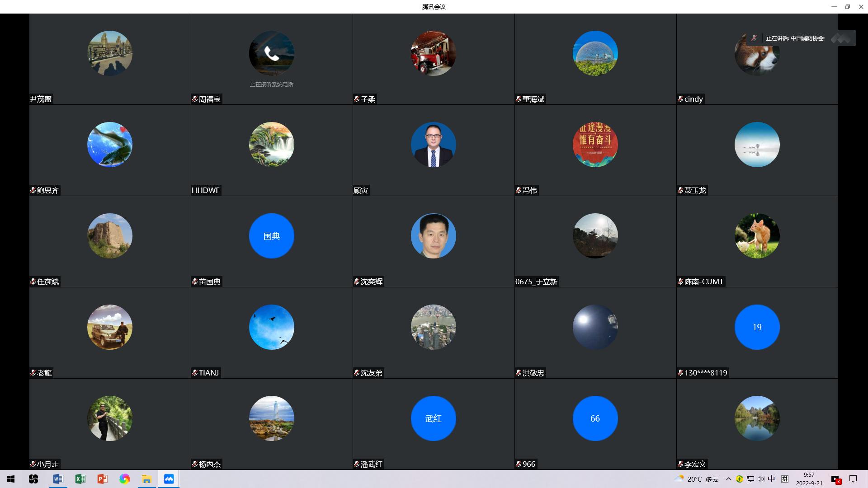Click the volume icon in system tray
The image size is (868, 488).
click(x=760, y=479)
